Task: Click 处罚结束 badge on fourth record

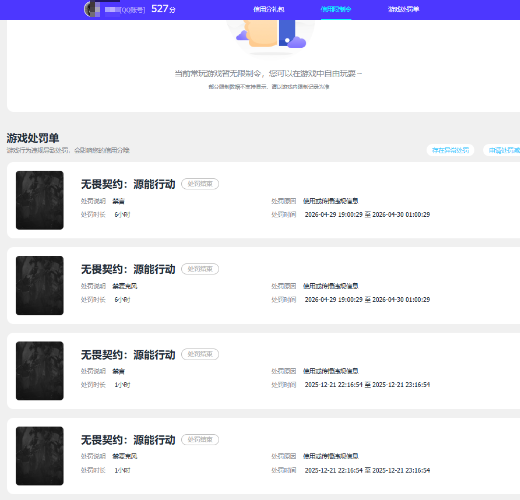Action: point(200,440)
